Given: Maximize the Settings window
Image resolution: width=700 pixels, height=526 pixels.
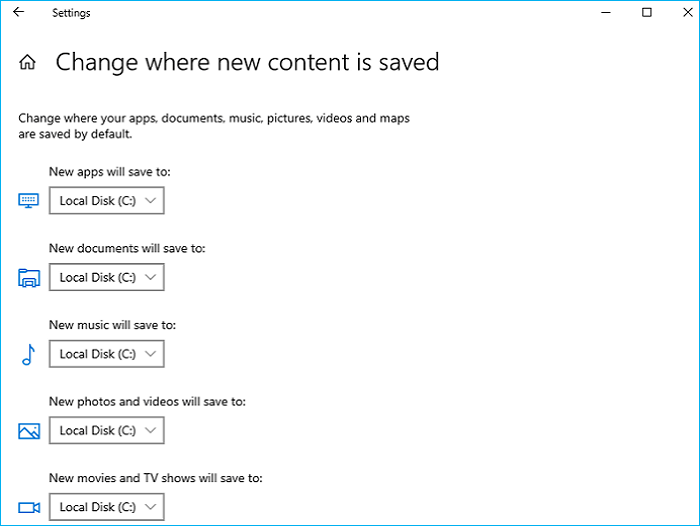Looking at the screenshot, I should [647, 12].
